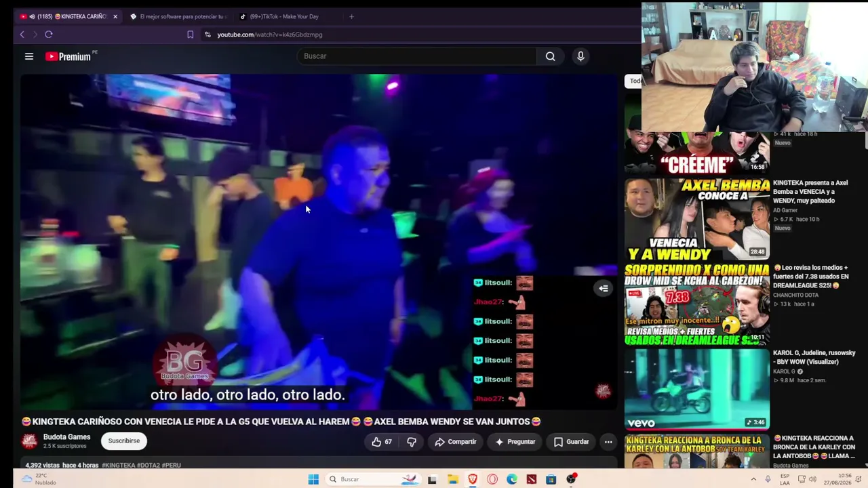Open File Explorer from the taskbar
The width and height of the screenshot is (868, 488).
(452, 479)
